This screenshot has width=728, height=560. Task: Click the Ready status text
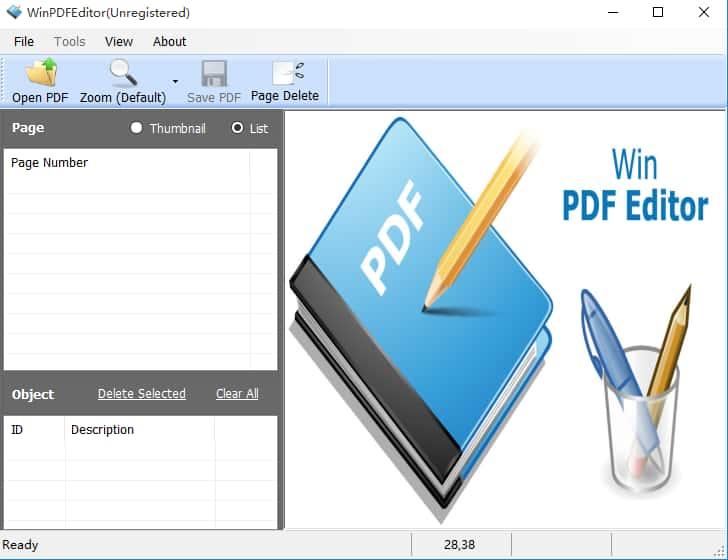click(x=20, y=545)
